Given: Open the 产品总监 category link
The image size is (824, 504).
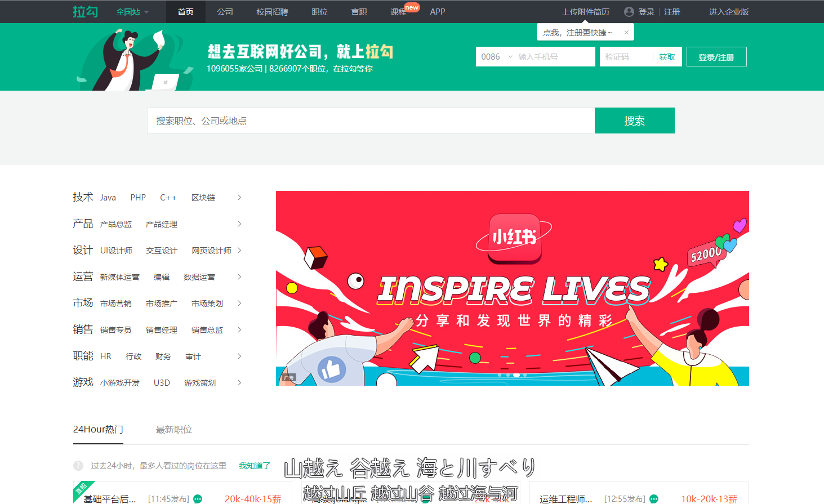Looking at the screenshot, I should [116, 224].
